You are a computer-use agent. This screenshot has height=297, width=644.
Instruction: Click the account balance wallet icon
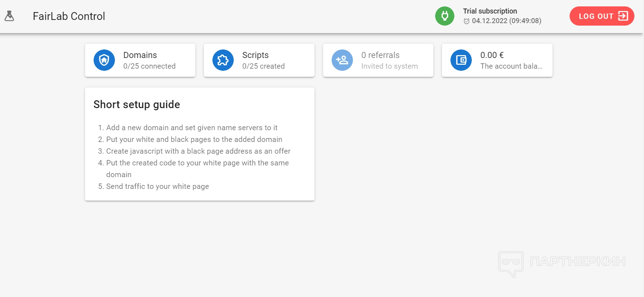pyautogui.click(x=461, y=60)
